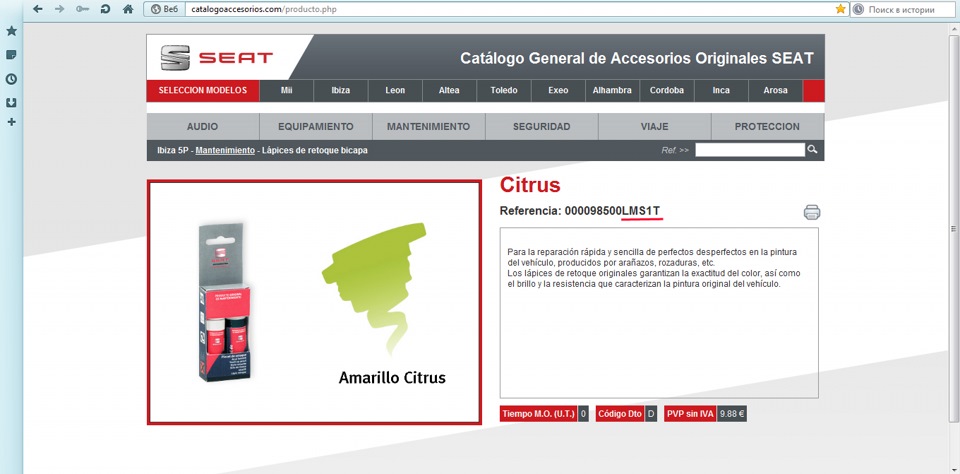The height and width of the screenshot is (474, 960).
Task: Open notes panel in the sidebar
Action: pyautogui.click(x=11, y=55)
